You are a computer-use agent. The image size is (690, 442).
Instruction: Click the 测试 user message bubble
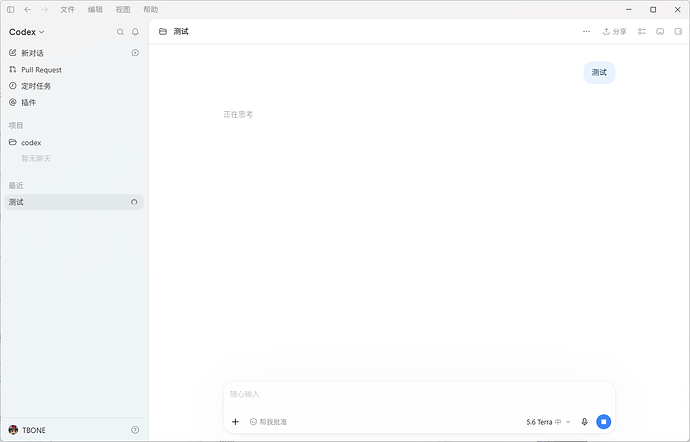pyautogui.click(x=599, y=73)
